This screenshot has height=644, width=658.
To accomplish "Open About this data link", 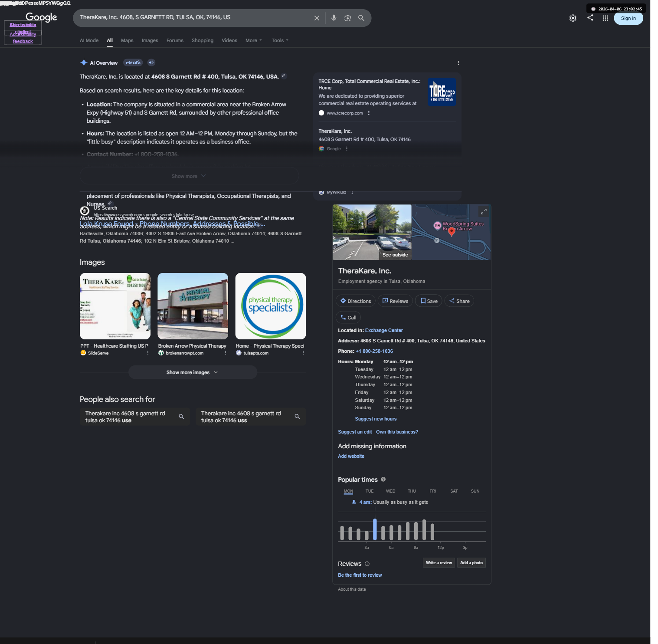I will tap(352, 589).
